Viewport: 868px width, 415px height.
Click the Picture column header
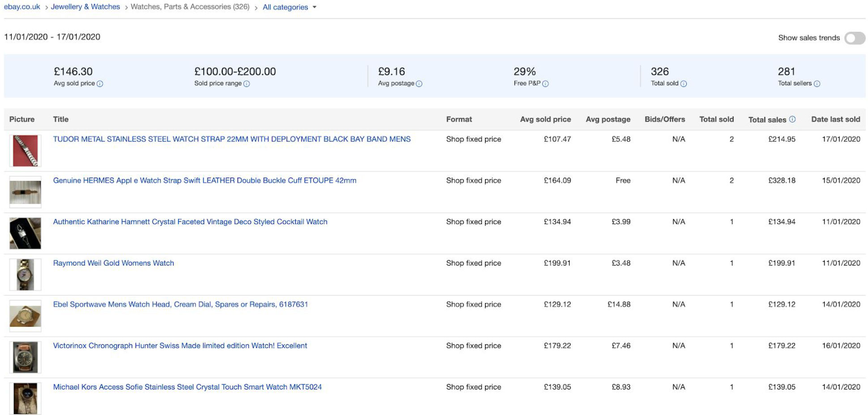point(22,119)
